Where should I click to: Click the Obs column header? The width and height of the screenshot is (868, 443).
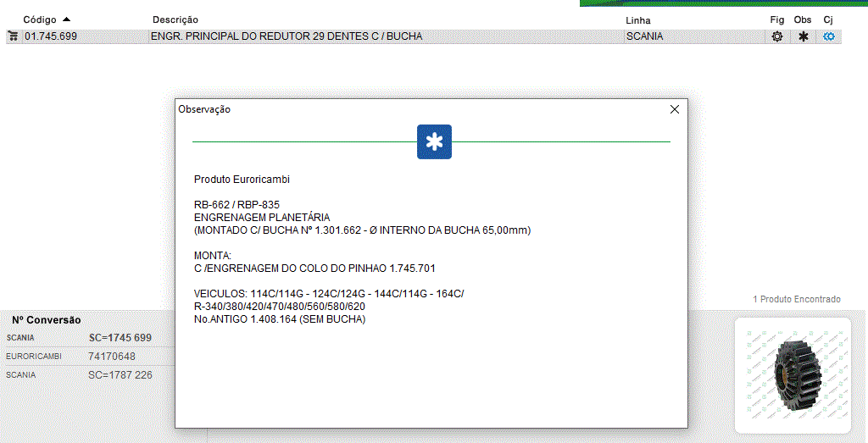pyautogui.click(x=803, y=19)
